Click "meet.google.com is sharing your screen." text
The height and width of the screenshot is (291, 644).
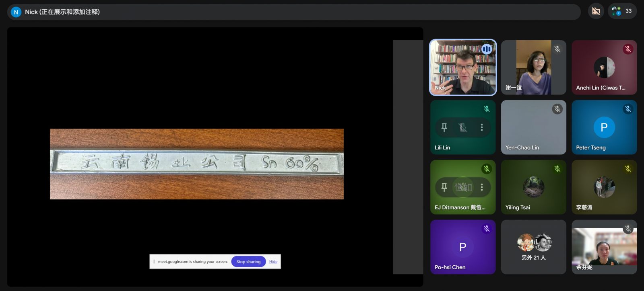[x=193, y=262]
